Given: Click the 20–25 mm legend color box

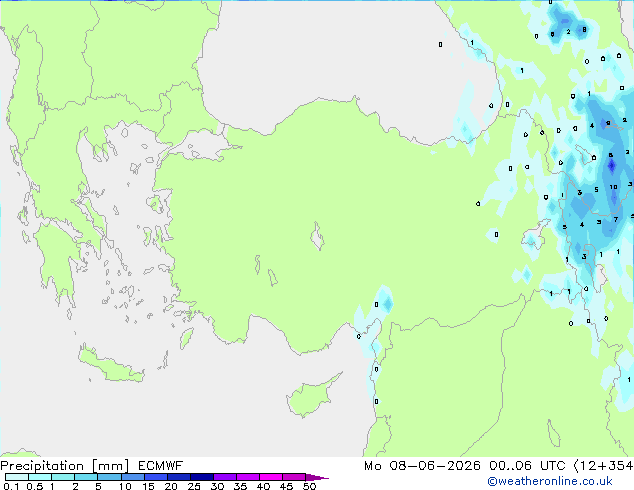Looking at the screenshot, I should click(178, 477).
